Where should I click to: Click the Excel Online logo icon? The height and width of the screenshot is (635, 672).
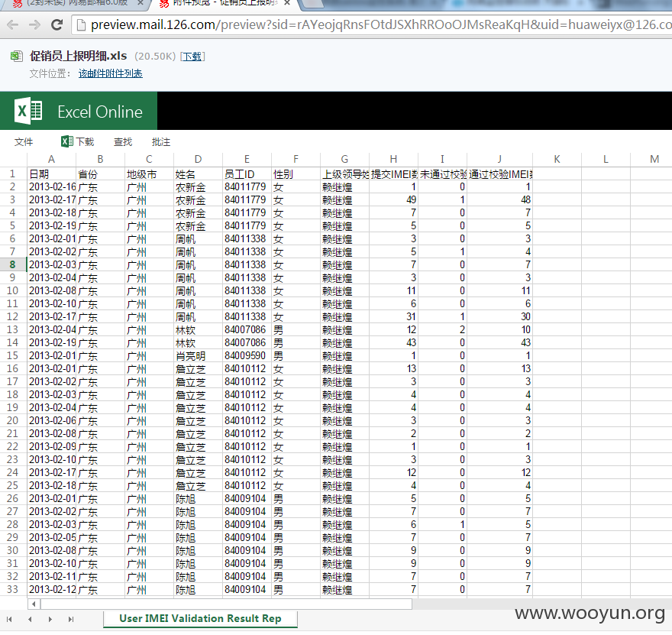tap(28, 111)
